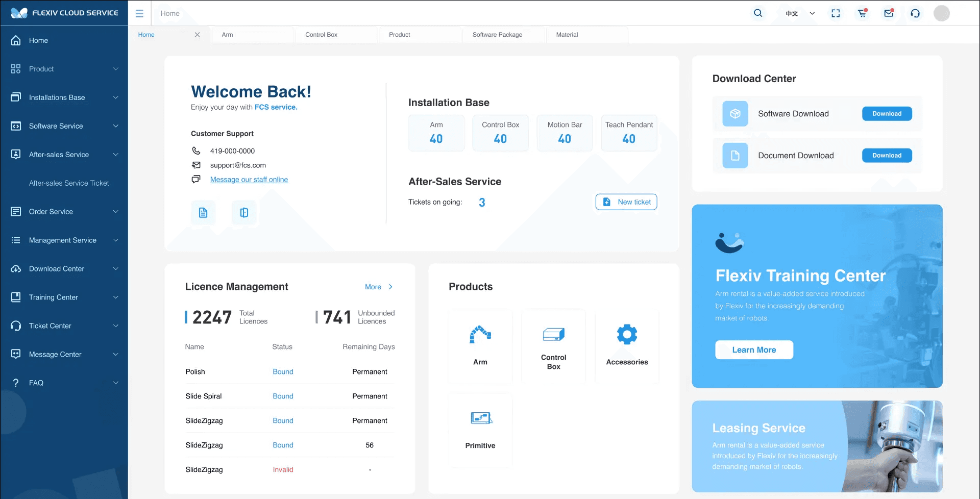This screenshot has width=980, height=499.
Task: Expand the Installations Base chevron
Action: [116, 97]
